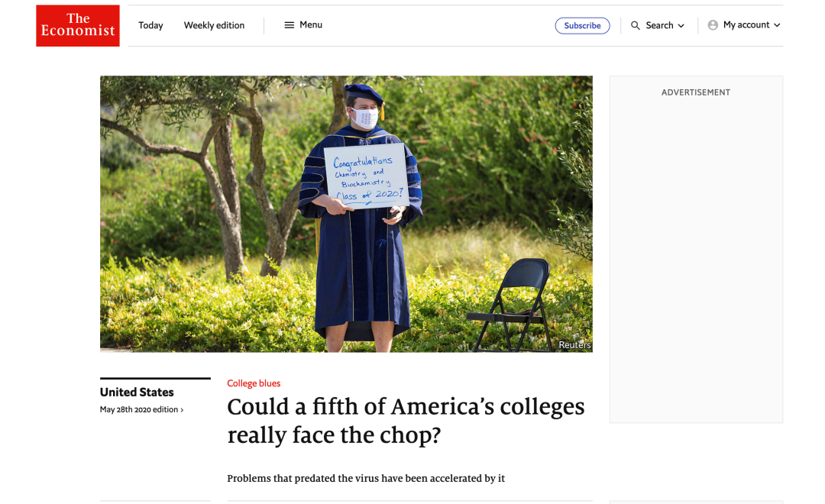
Task: Expand the My account dropdown chevron
Action: point(777,25)
